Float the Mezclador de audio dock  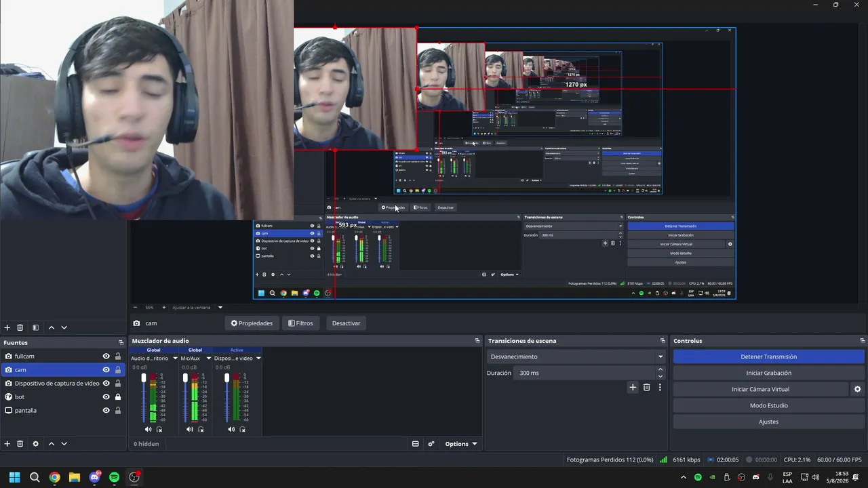click(x=477, y=341)
